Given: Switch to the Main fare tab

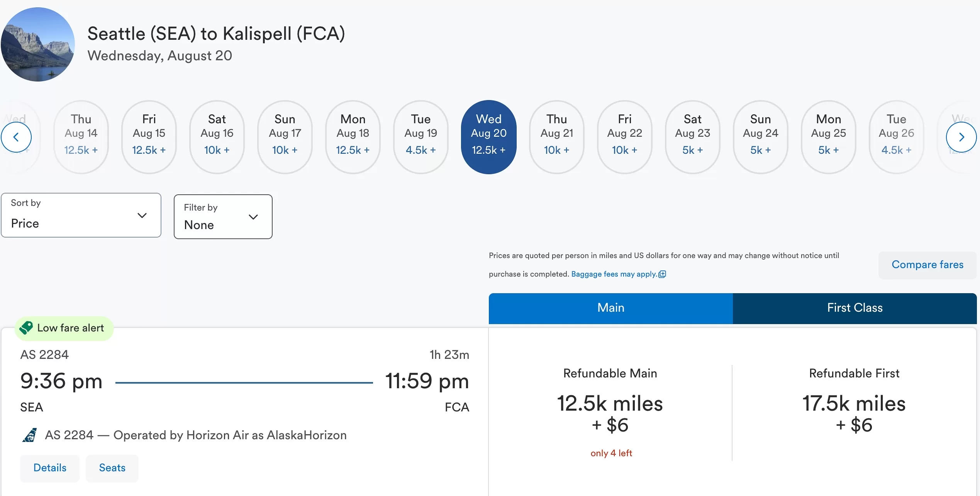Looking at the screenshot, I should tap(610, 308).
